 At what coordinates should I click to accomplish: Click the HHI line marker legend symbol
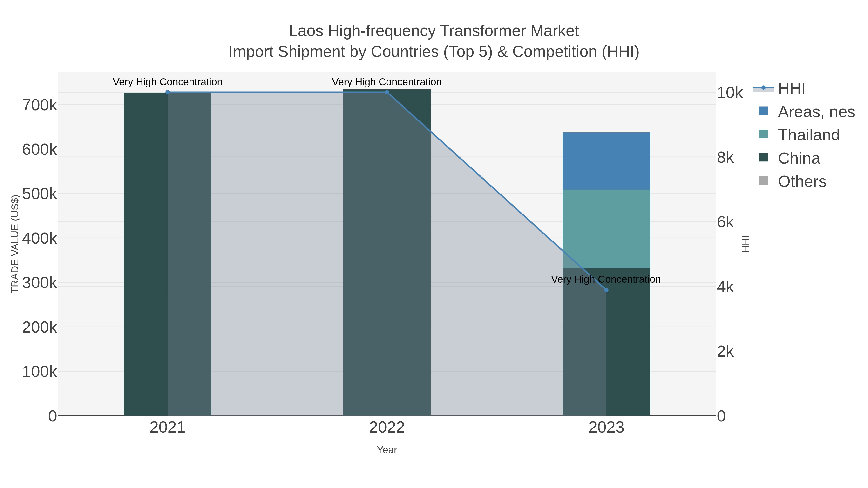(x=763, y=88)
